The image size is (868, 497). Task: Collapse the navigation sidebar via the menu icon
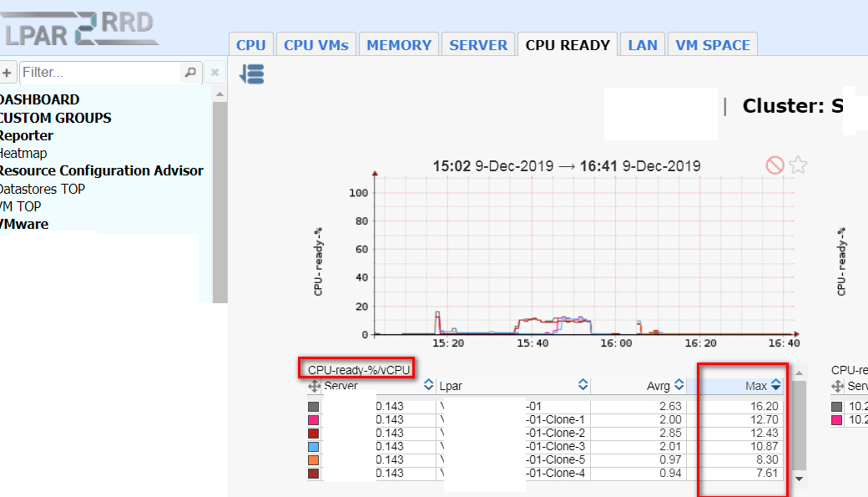(252, 74)
